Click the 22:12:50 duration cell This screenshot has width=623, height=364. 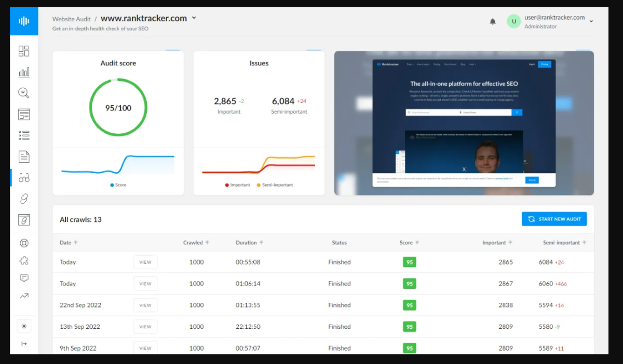pos(248,327)
